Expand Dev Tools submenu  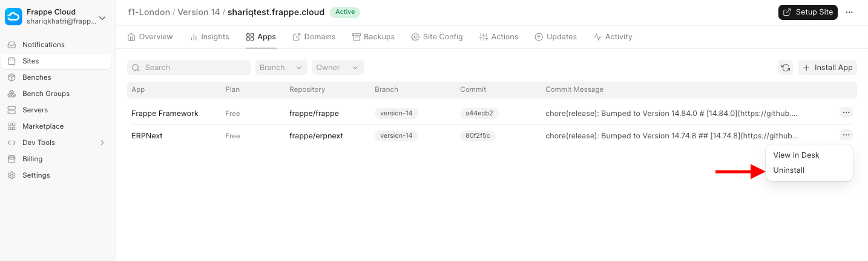click(x=56, y=143)
